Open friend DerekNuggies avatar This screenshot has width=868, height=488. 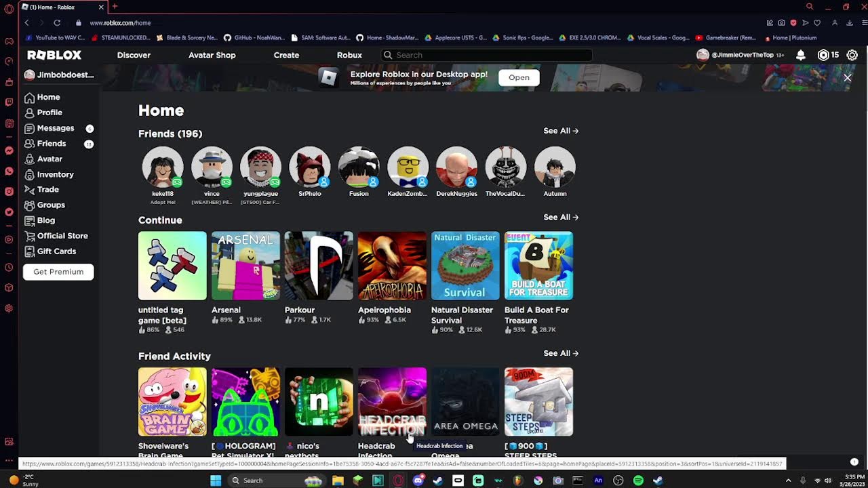(456, 167)
